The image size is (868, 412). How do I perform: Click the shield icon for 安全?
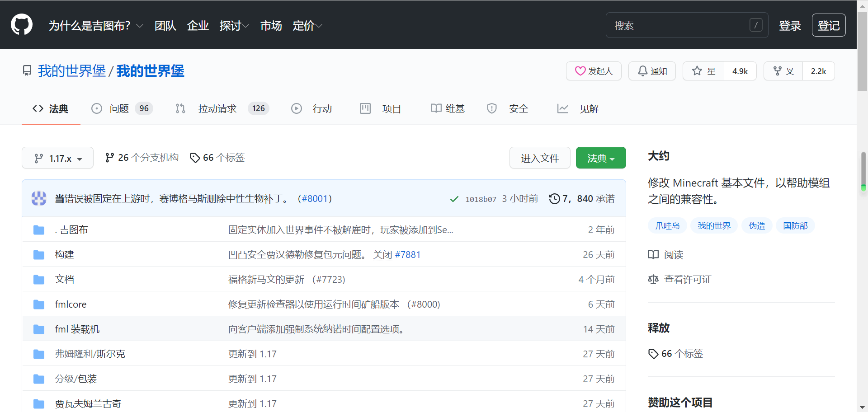point(492,108)
